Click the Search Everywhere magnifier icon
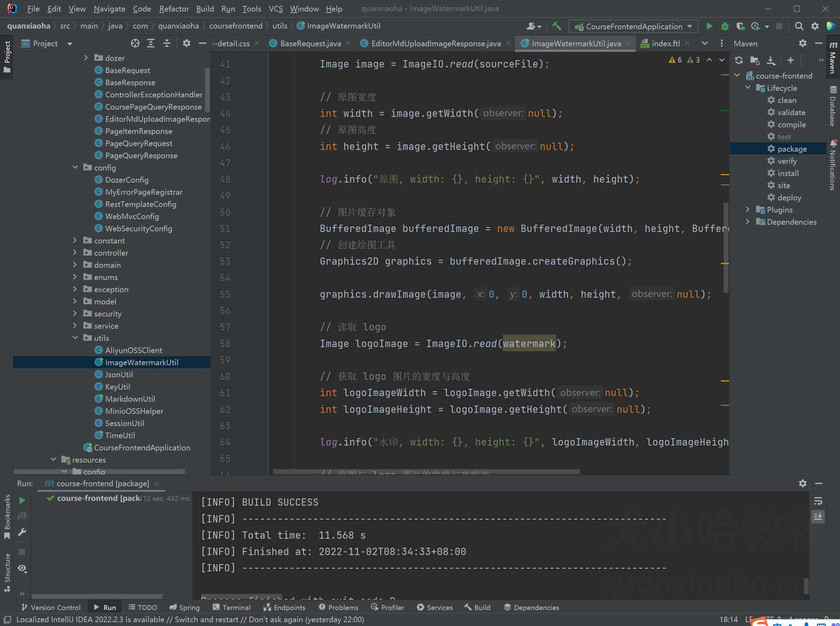Image resolution: width=840 pixels, height=626 pixels. pos(799,26)
